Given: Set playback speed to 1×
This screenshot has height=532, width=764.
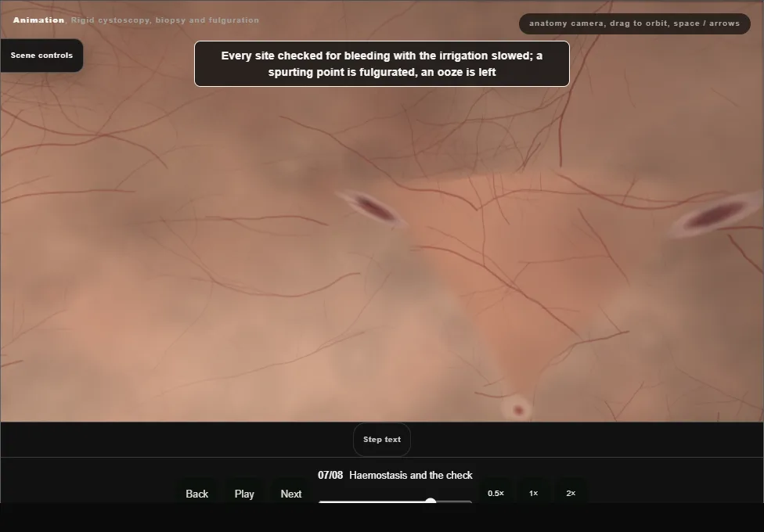Looking at the screenshot, I should coord(534,493).
